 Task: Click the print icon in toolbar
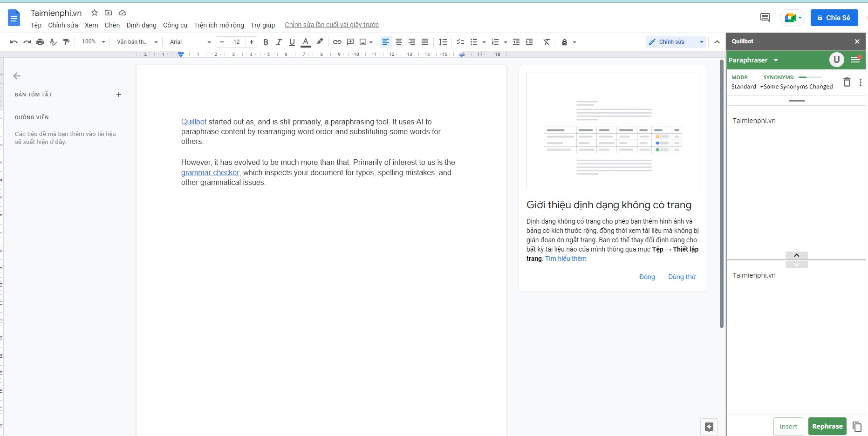[x=40, y=42]
